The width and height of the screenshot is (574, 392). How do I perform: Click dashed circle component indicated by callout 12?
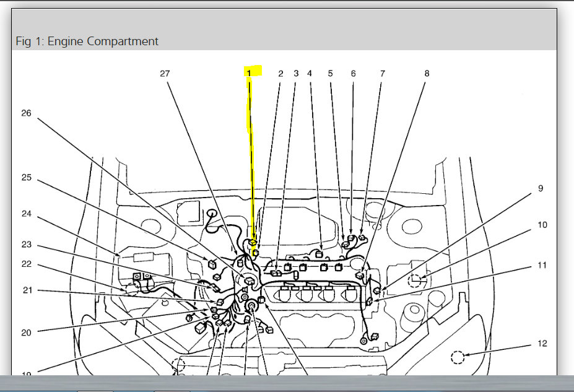pyautogui.click(x=458, y=357)
